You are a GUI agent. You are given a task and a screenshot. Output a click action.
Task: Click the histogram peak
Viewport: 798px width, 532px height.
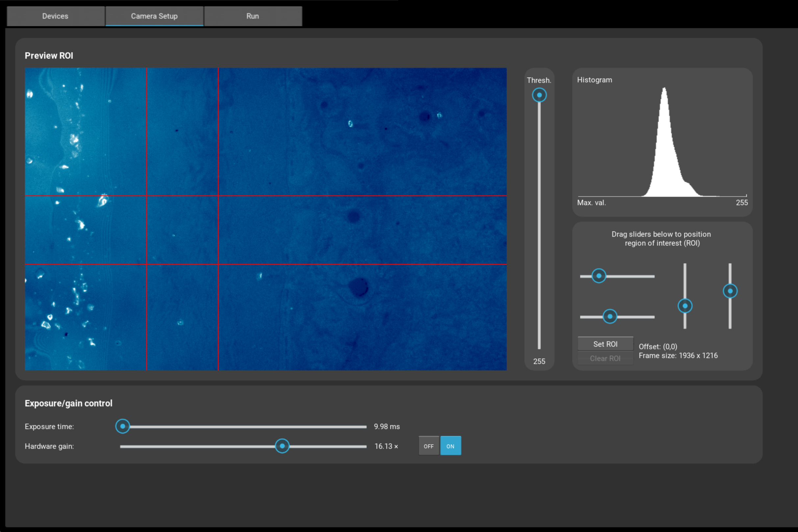click(664, 90)
